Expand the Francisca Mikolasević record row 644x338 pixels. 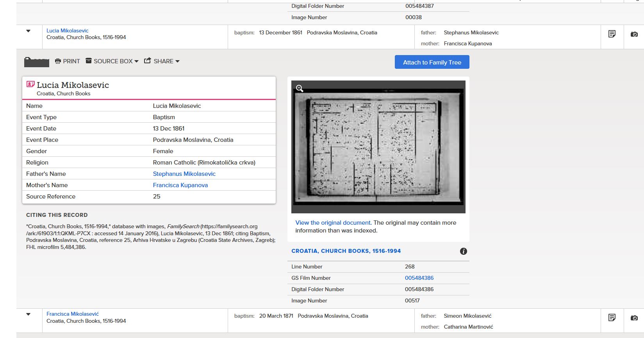click(x=29, y=314)
